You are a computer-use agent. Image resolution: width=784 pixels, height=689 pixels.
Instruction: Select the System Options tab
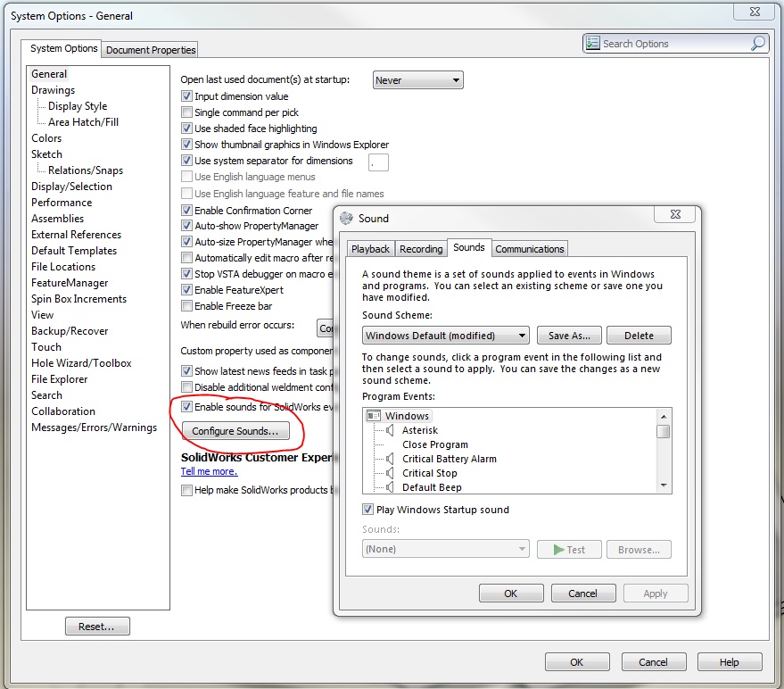click(63, 48)
